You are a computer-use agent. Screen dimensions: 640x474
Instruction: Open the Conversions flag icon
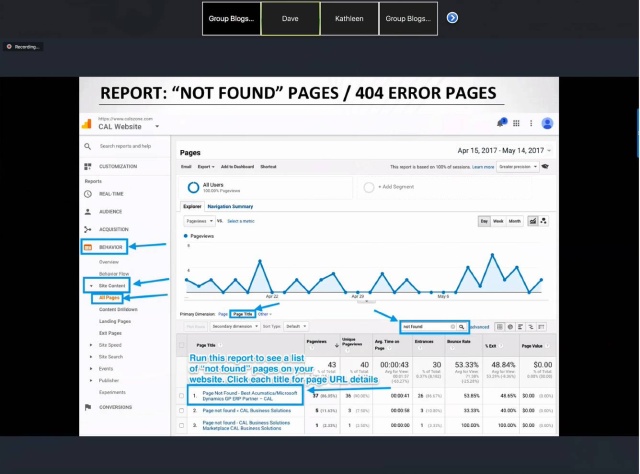(88, 407)
